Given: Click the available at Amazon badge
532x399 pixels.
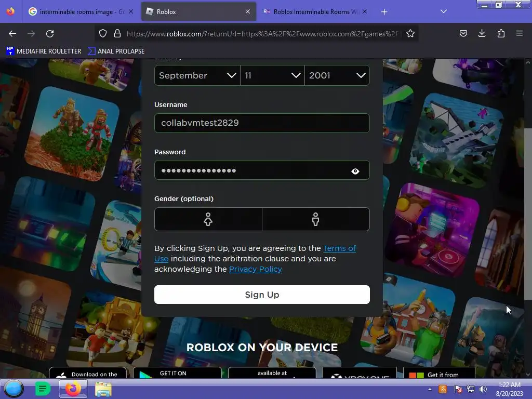Looking at the screenshot, I should (x=272, y=373).
